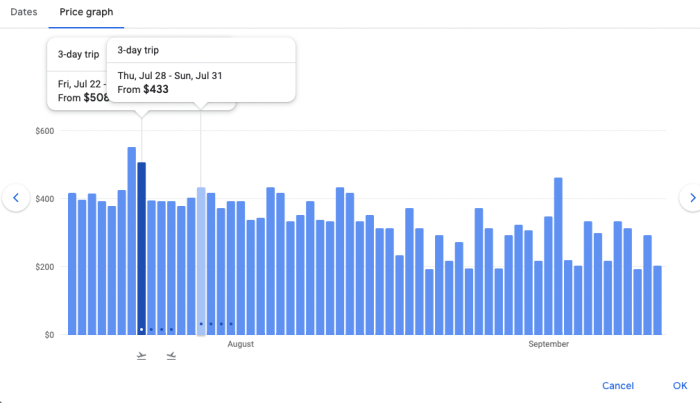Click the departure plane icon below graph

142,355
